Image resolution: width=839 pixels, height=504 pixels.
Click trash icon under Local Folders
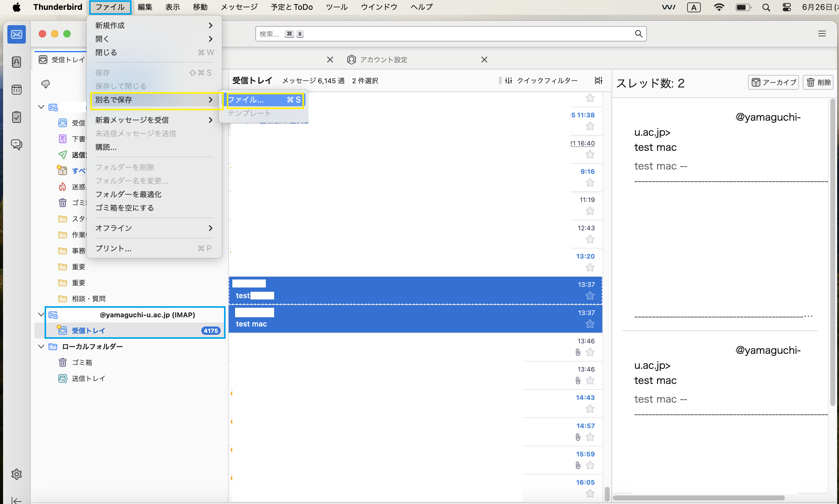click(62, 362)
